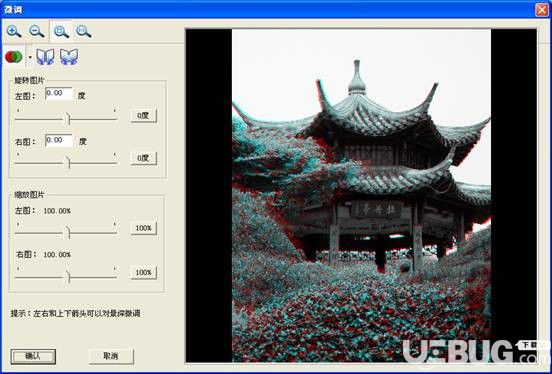552x374 pixels.
Task: Open the anaglyph mode dropdown arrow
Action: coord(30,57)
